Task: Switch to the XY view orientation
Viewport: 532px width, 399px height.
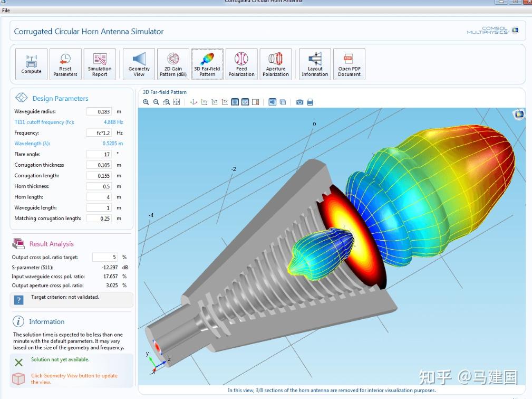Action: point(204,101)
